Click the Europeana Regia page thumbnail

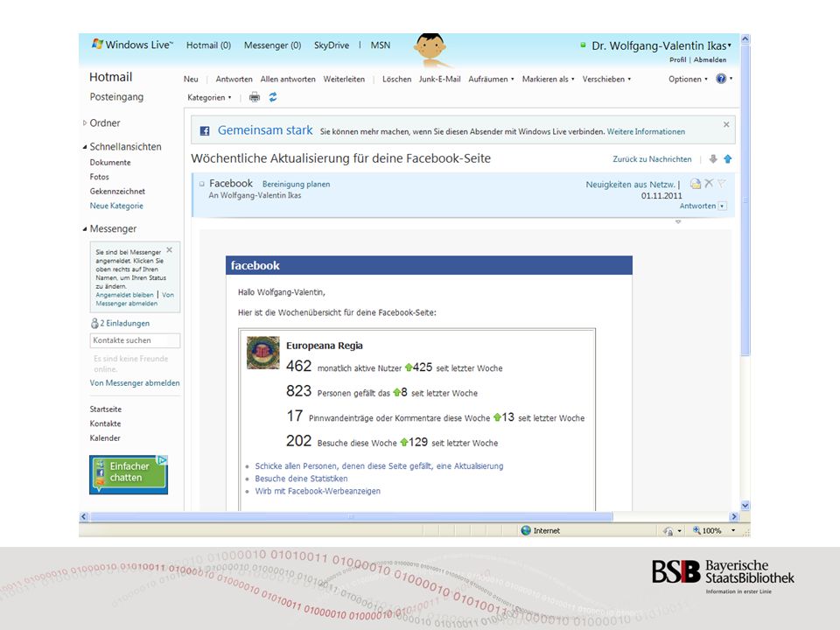pos(263,353)
